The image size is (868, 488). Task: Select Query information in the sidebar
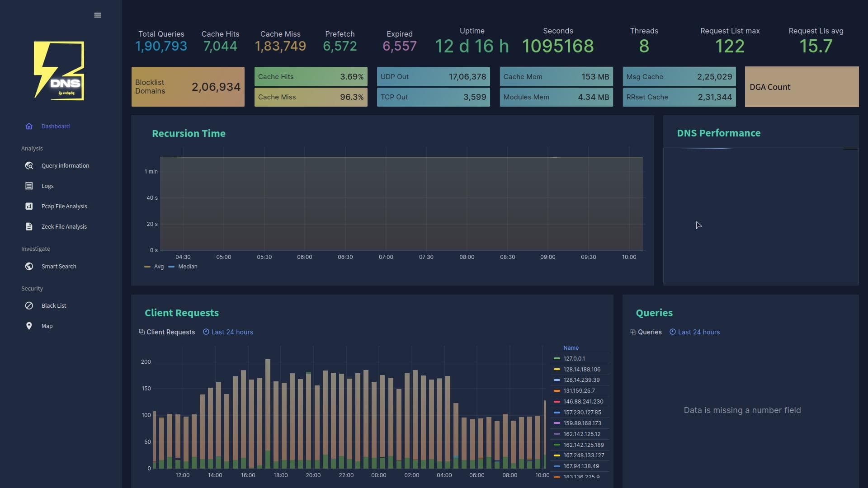(x=65, y=165)
